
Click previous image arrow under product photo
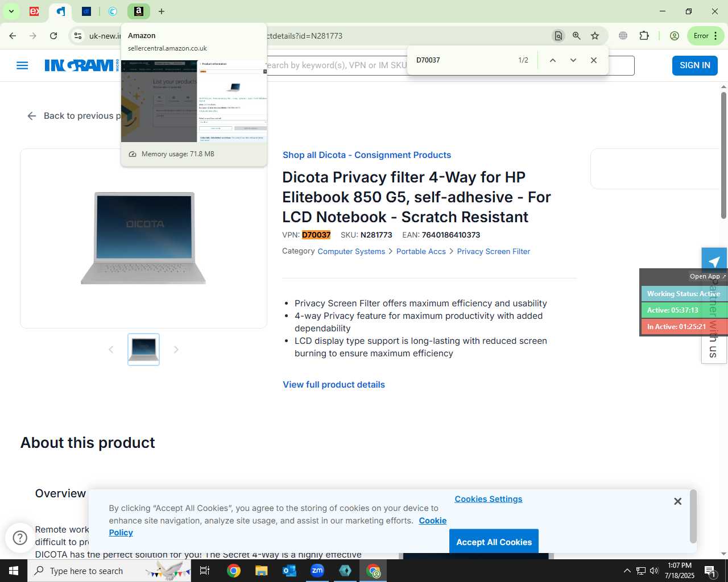(x=111, y=350)
